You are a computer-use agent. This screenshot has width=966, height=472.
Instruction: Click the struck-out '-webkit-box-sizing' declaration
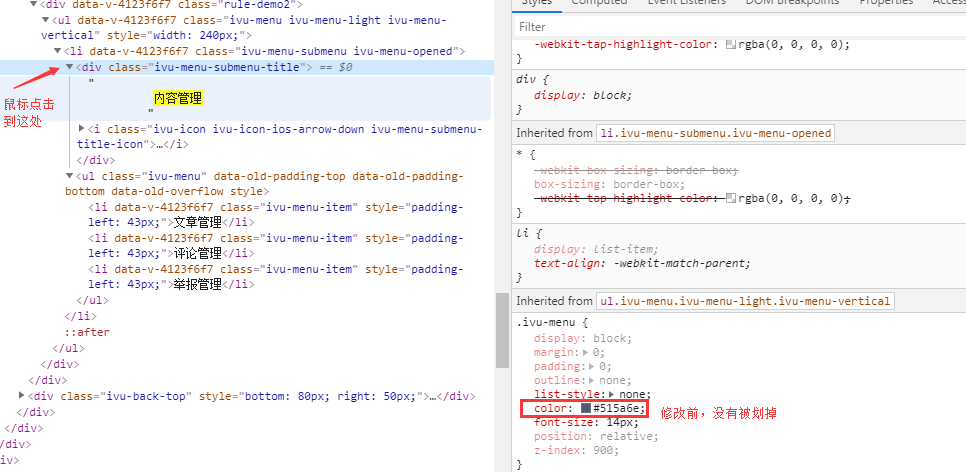[x=636, y=170]
